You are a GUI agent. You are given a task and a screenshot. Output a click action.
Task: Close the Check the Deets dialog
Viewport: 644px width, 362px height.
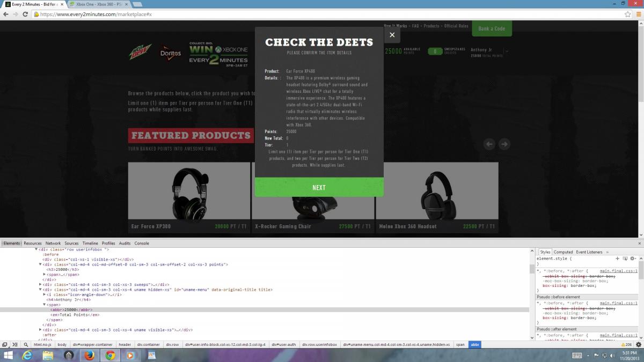coord(392,35)
